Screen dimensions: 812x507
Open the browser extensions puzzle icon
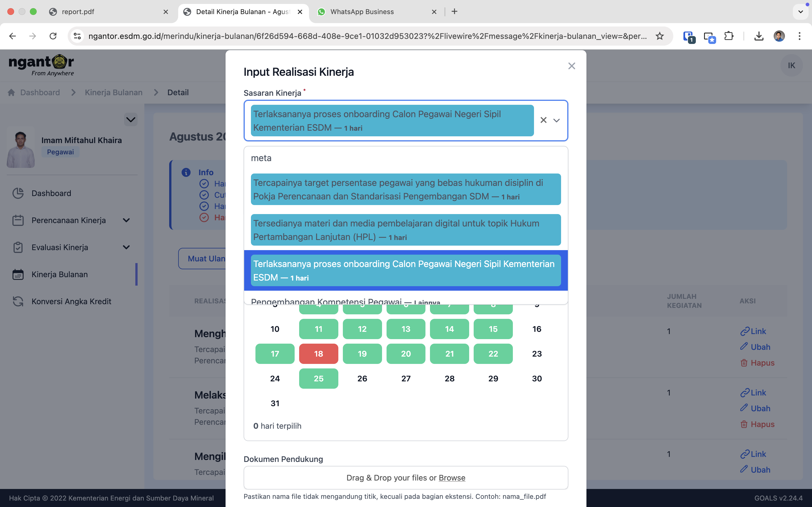coord(729,36)
